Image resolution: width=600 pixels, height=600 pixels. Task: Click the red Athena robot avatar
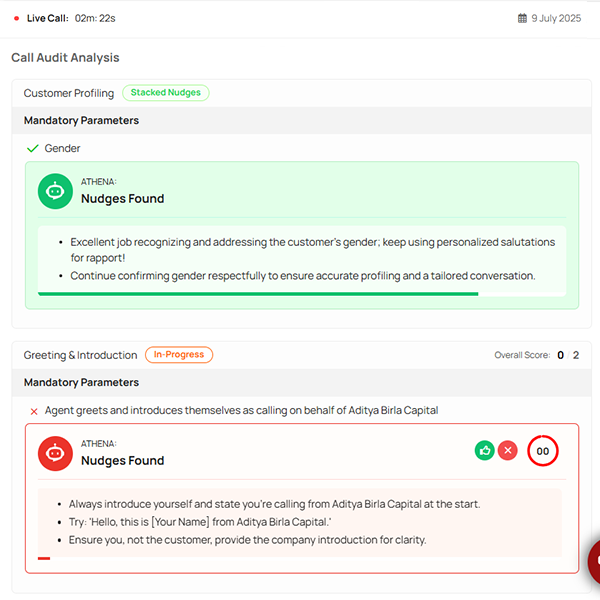pyautogui.click(x=55, y=453)
